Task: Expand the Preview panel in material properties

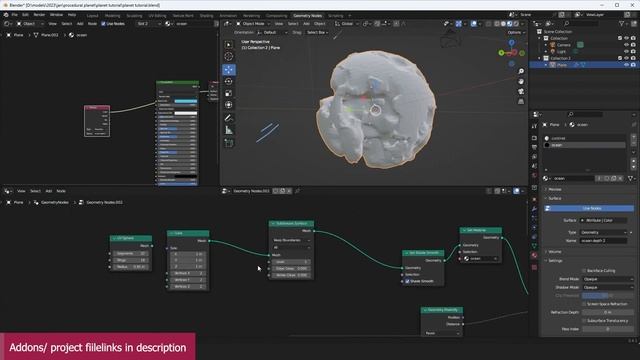Action: point(554,189)
